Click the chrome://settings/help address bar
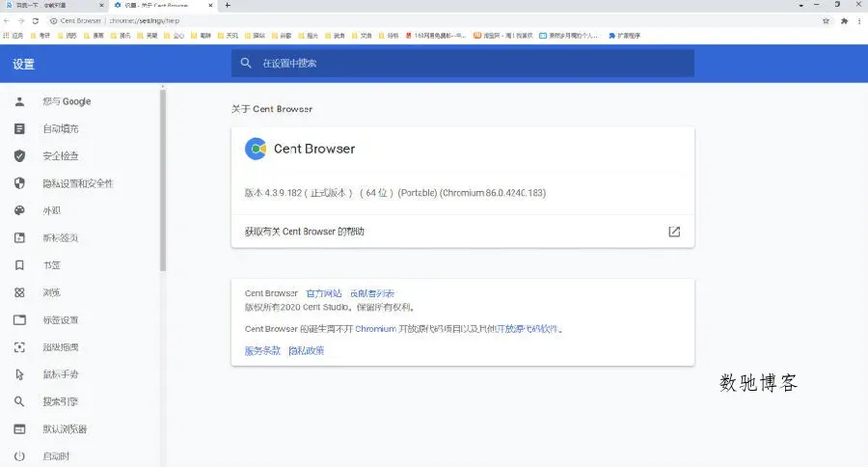The width and height of the screenshot is (868, 467). 145,20
